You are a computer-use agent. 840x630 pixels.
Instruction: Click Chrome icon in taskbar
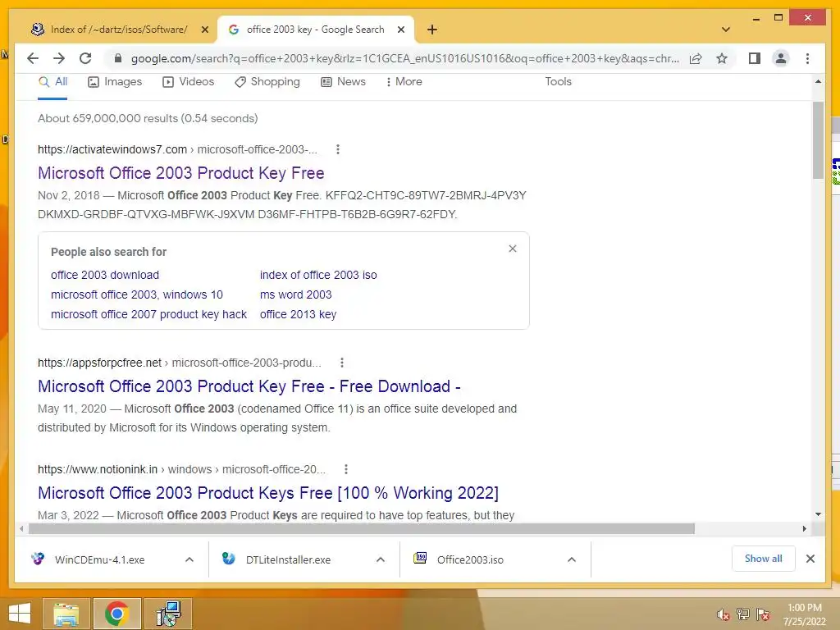[x=116, y=614]
